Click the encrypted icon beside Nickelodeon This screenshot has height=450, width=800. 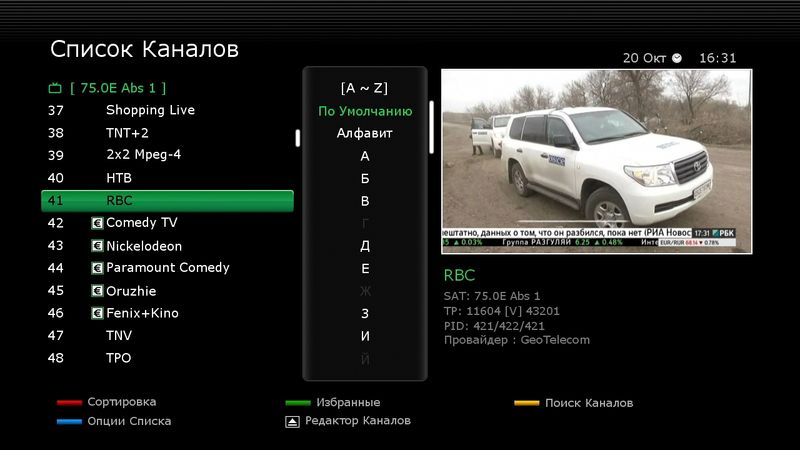(97, 246)
